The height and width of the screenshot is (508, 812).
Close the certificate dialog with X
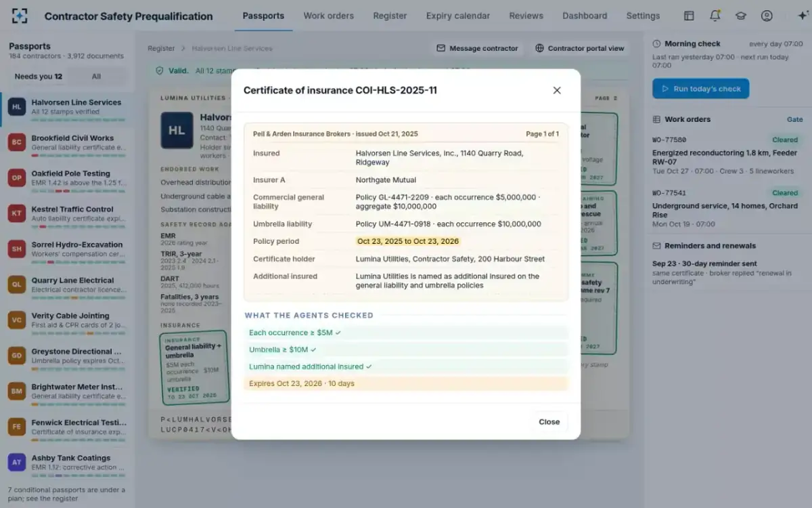557,90
